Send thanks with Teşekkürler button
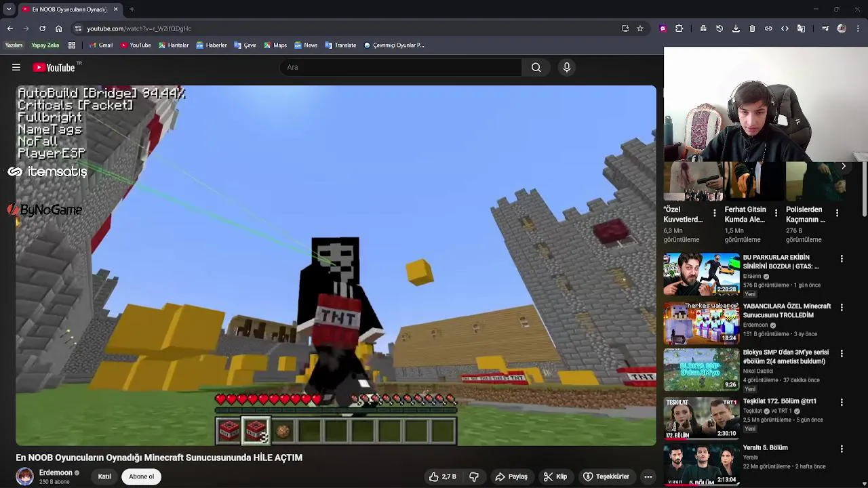Screen dimensions: 868x488 coord(606,476)
